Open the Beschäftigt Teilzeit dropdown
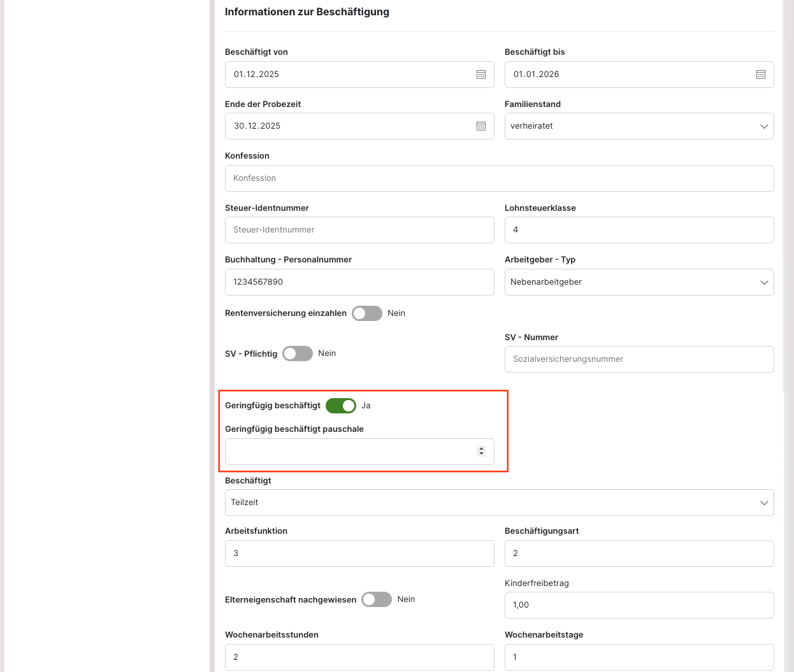Viewport: 794px width, 672px height. (x=499, y=503)
